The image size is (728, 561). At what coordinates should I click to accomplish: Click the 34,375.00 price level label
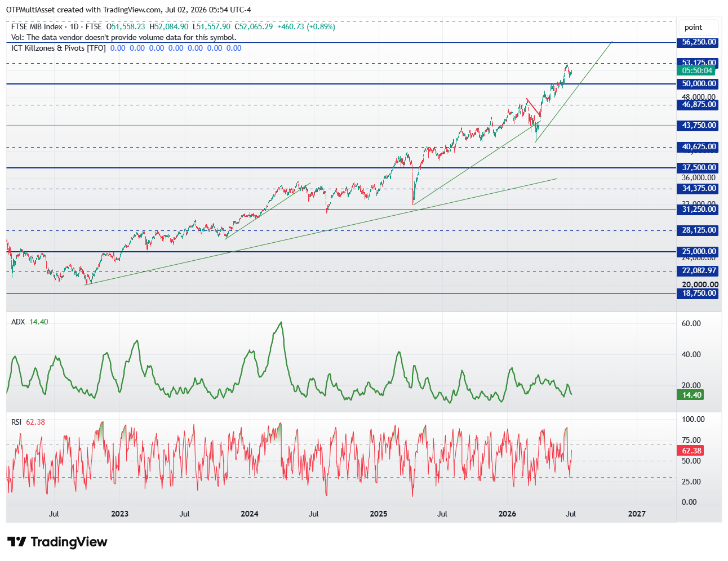(x=699, y=189)
